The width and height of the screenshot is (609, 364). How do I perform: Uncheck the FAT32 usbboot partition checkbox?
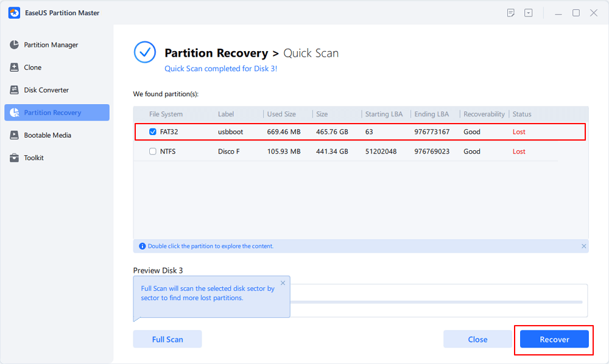(x=153, y=131)
